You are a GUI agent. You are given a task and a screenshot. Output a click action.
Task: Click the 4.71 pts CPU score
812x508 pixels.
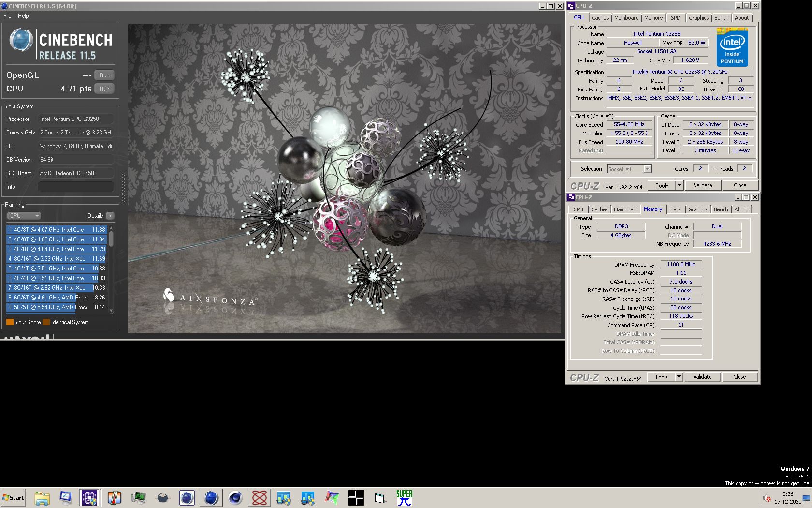[76, 89]
